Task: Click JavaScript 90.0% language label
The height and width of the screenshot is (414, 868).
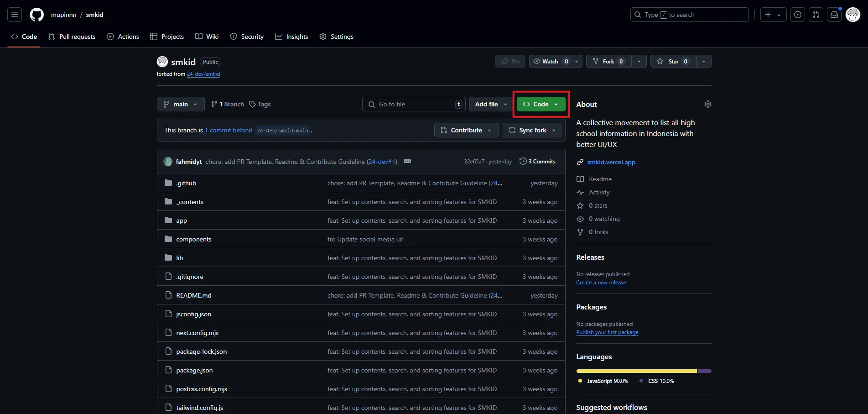Action: click(603, 381)
